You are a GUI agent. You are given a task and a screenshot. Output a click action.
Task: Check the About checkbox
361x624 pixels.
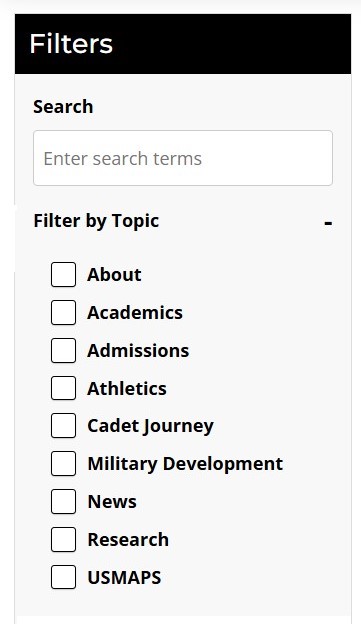63,275
